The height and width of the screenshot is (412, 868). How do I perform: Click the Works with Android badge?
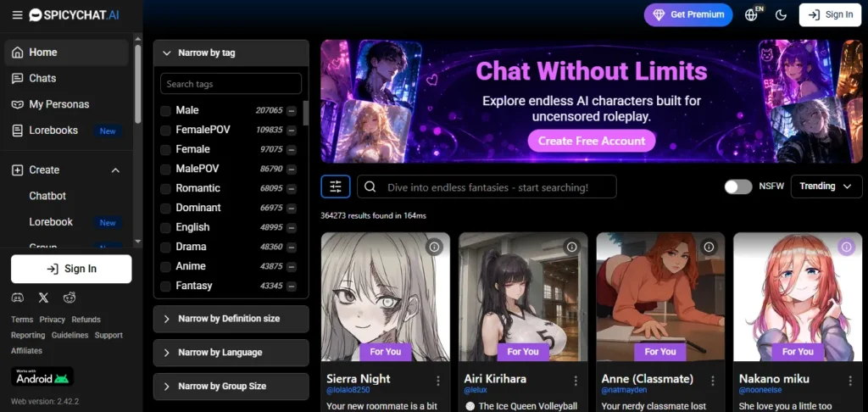42,376
